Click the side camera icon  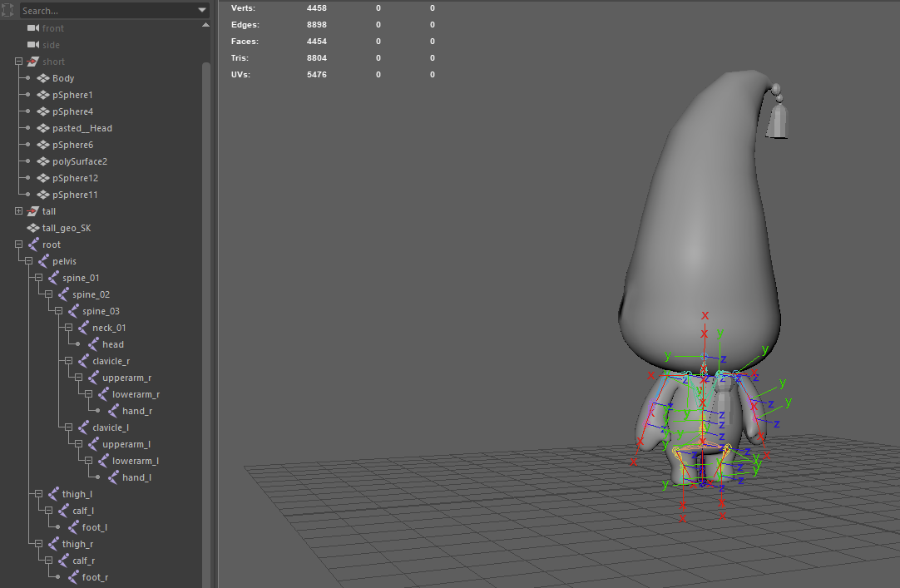33,45
